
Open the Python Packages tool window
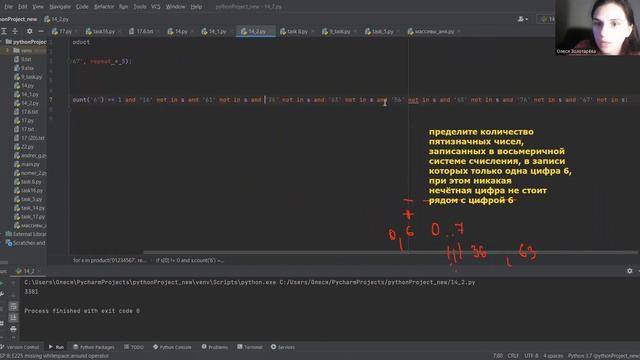93,347
